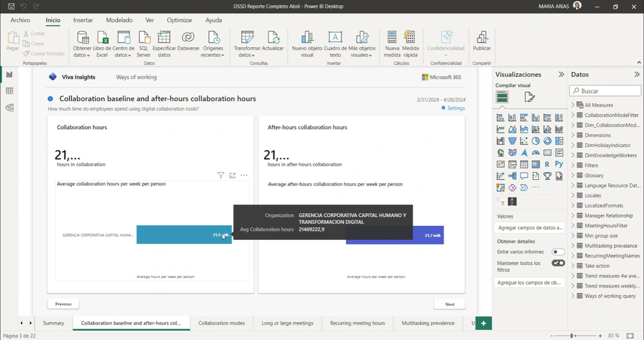Open the Collaboration modes page tab

[x=221, y=323]
